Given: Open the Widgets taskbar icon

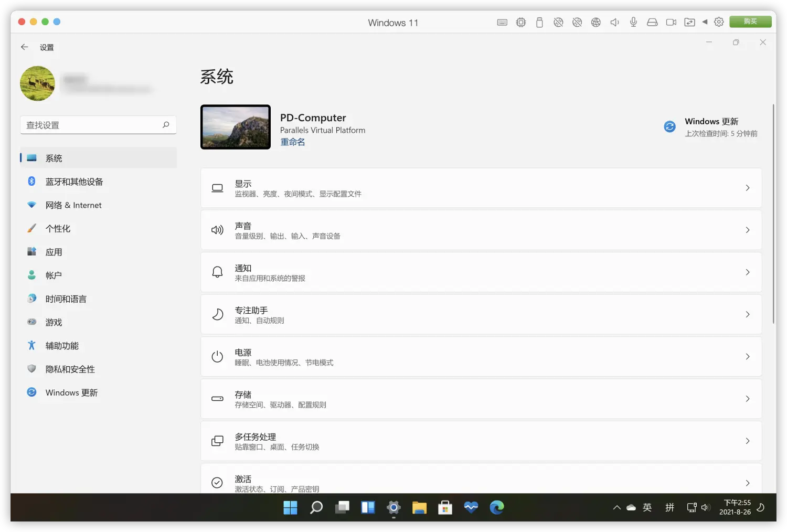Looking at the screenshot, I should [368, 507].
